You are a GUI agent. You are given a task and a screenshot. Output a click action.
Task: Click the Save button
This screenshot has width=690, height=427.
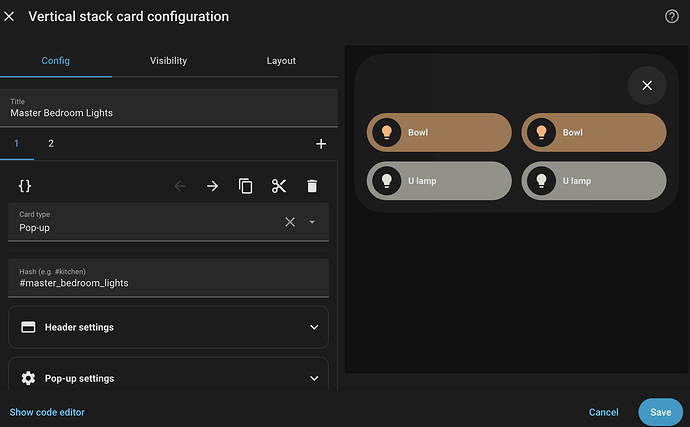click(660, 412)
